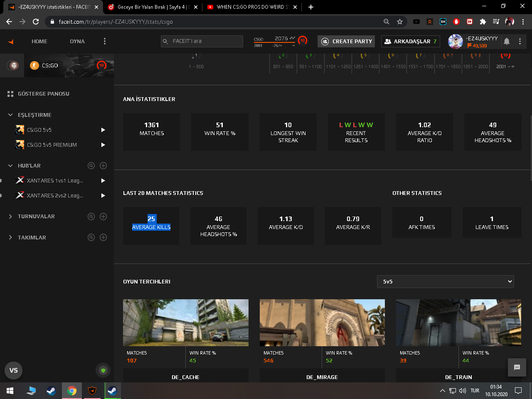Open the FACEIT anti-cheat taskbar icon
Image resolution: width=532 pixels, height=399 pixels.
pyautogui.click(x=92, y=391)
